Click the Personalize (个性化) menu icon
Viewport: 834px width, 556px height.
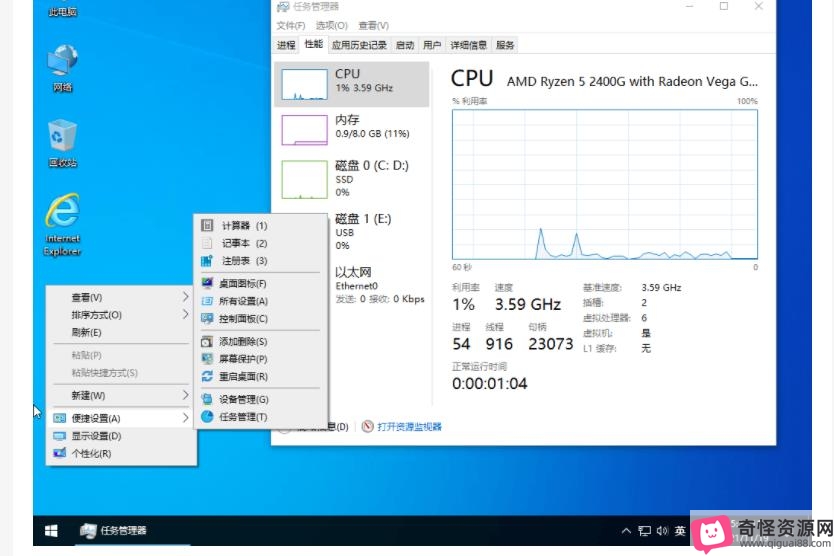(60, 453)
